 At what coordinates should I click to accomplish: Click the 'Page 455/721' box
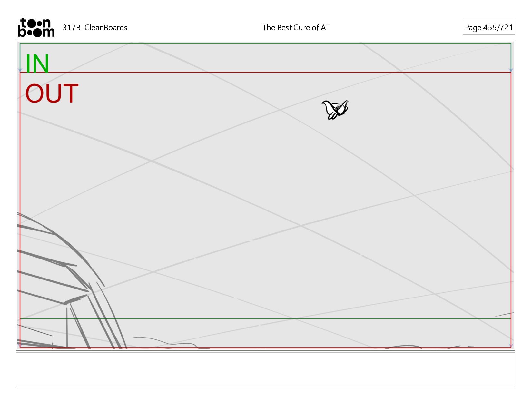click(x=488, y=27)
